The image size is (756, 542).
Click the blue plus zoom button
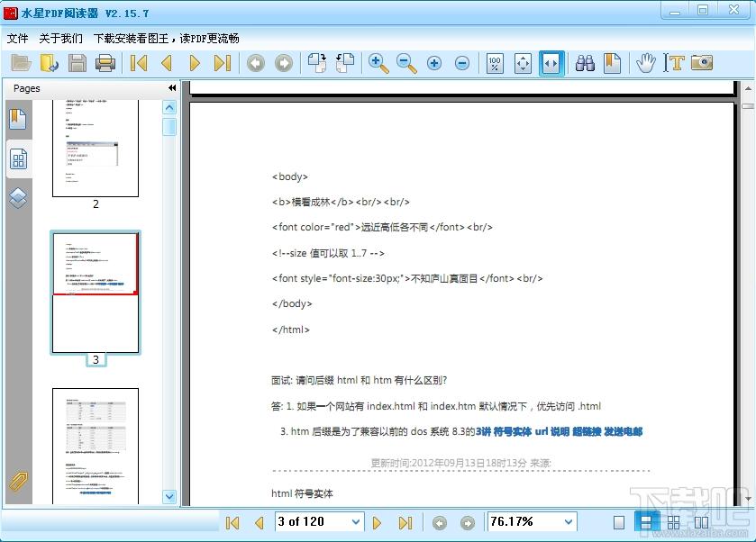(x=434, y=63)
